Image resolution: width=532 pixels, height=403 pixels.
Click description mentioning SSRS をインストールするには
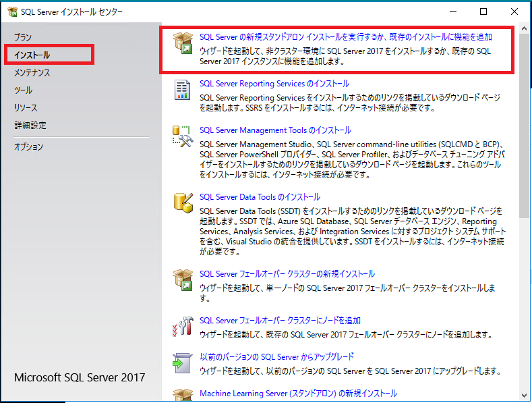[350, 103]
